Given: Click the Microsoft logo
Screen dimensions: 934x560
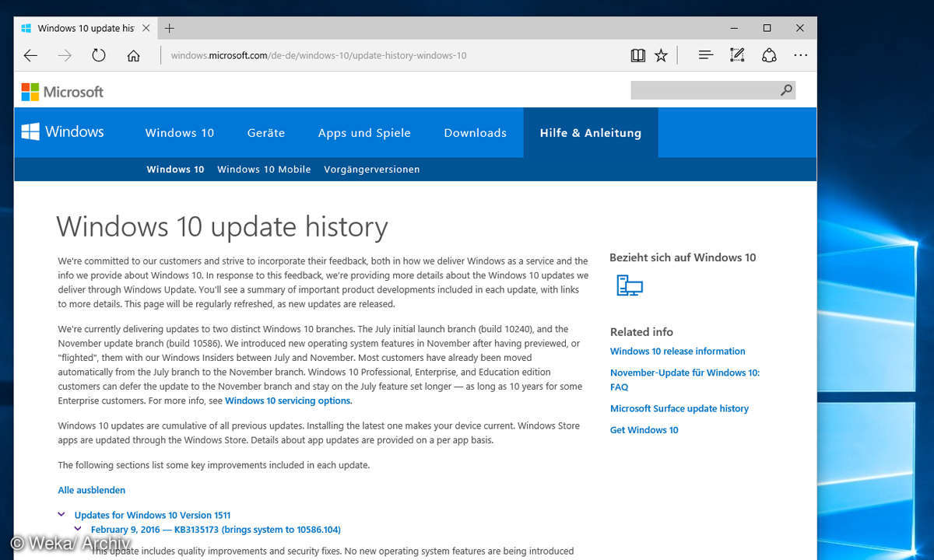Looking at the screenshot, I should 62,92.
